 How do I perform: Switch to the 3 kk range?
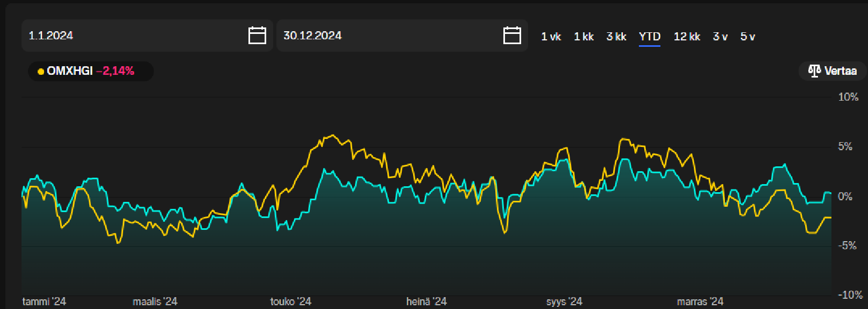(x=616, y=37)
